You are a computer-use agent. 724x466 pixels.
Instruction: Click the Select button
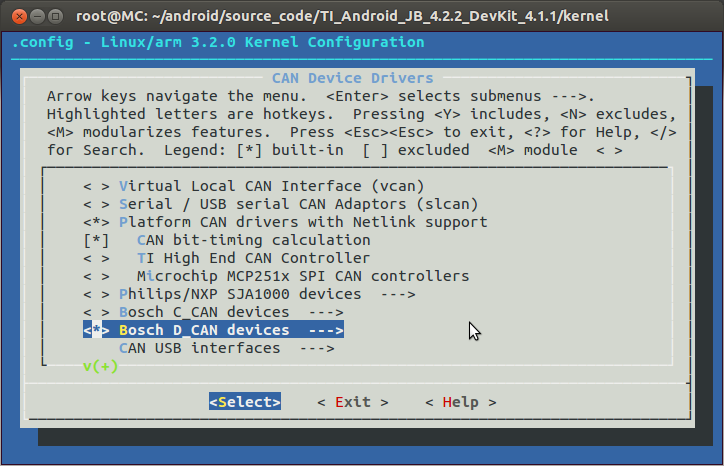[245, 402]
